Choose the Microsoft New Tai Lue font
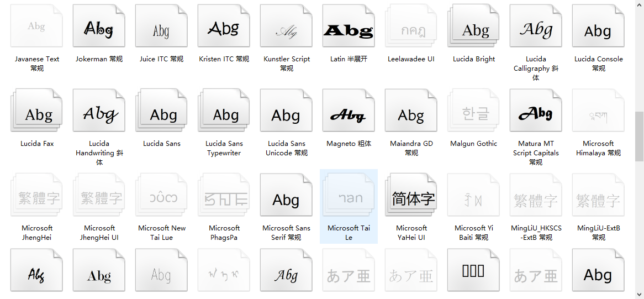Image resolution: width=644 pixels, height=299 pixels. tap(161, 195)
